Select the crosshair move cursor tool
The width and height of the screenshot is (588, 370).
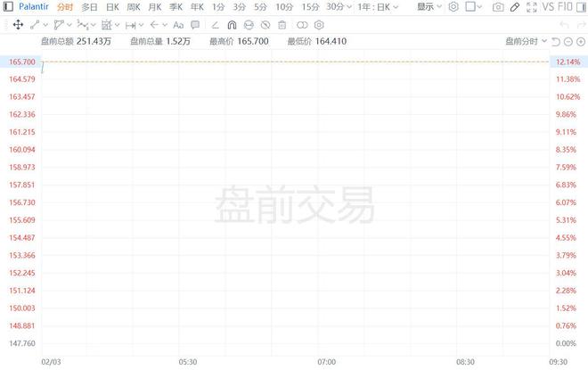click(x=19, y=24)
